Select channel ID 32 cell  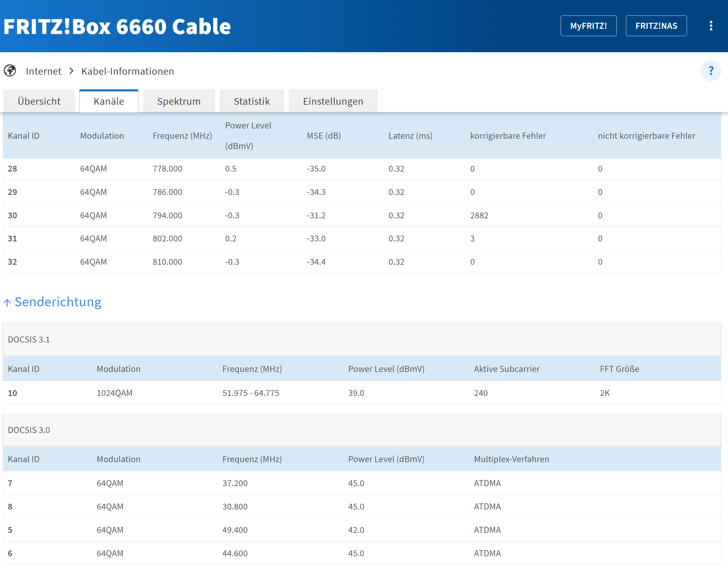(x=12, y=262)
